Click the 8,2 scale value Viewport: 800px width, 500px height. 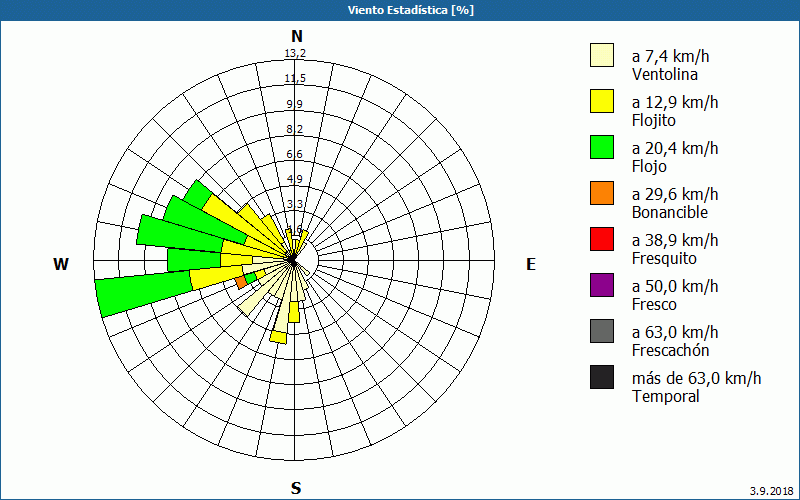[x=294, y=129]
